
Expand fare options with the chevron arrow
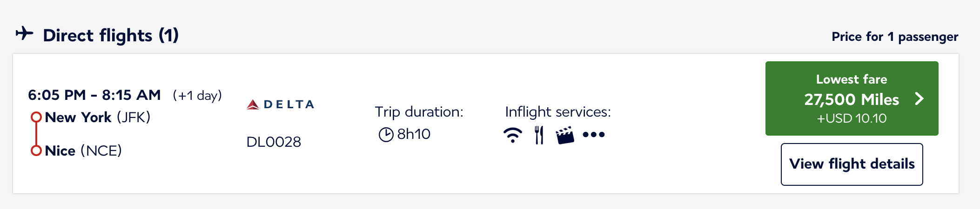[919, 98]
